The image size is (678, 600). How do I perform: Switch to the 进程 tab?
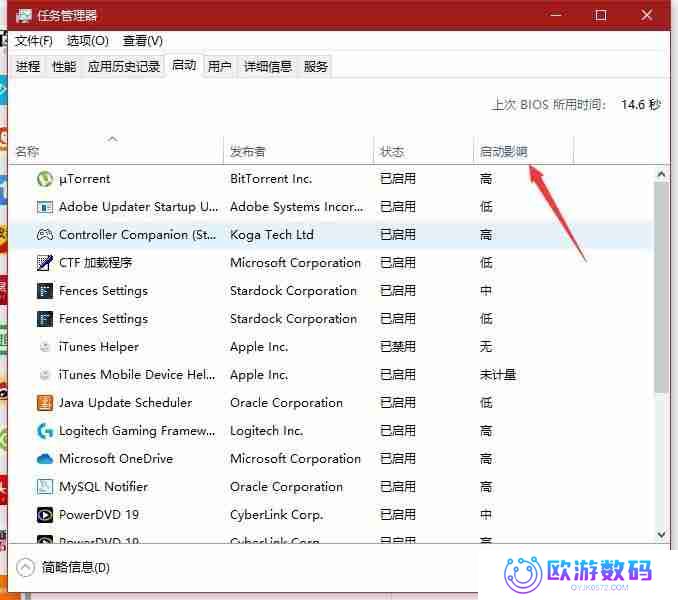point(28,67)
